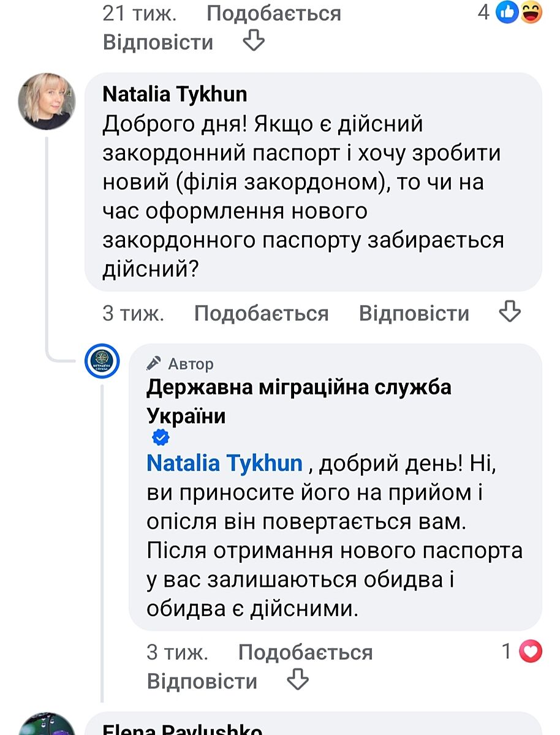This screenshot has height=735, width=560.
Task: Open the Natalia Tykhun mention in the reply
Action: [x=224, y=463]
